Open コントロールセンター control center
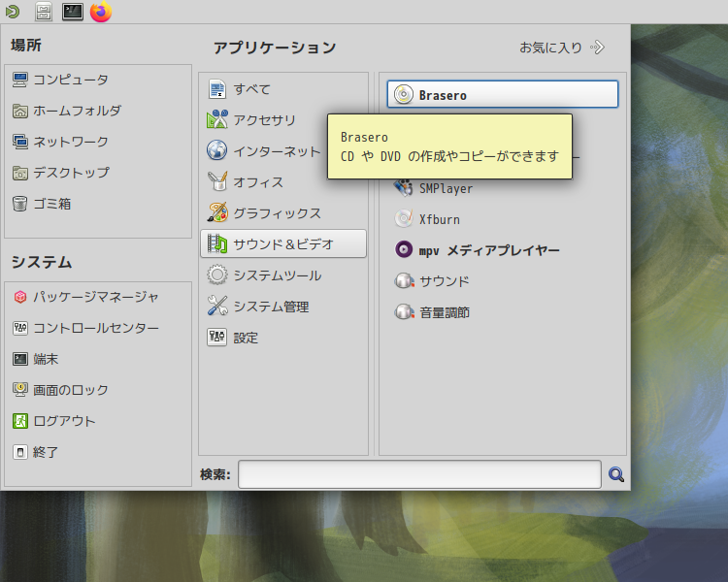The height and width of the screenshot is (582, 728). coord(85,328)
